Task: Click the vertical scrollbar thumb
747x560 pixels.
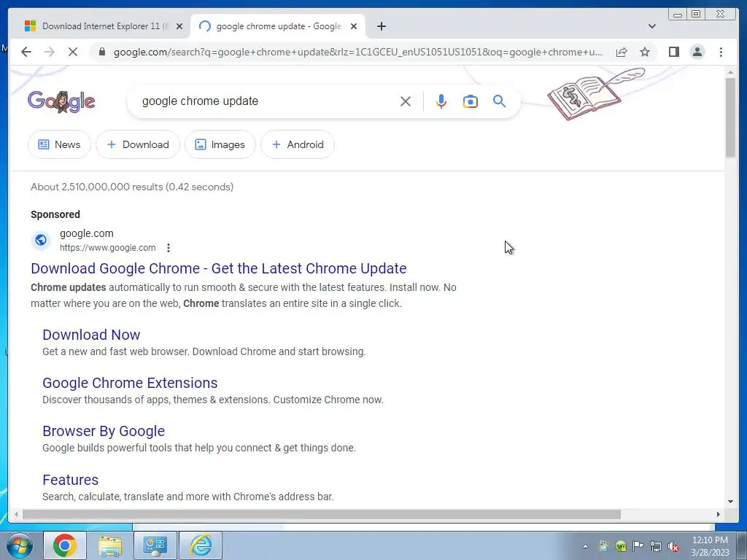Action: (x=730, y=117)
